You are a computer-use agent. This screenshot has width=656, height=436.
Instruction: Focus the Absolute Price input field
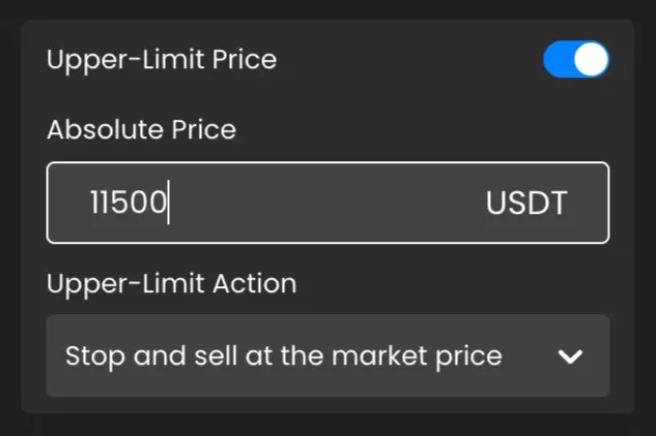tap(328, 203)
